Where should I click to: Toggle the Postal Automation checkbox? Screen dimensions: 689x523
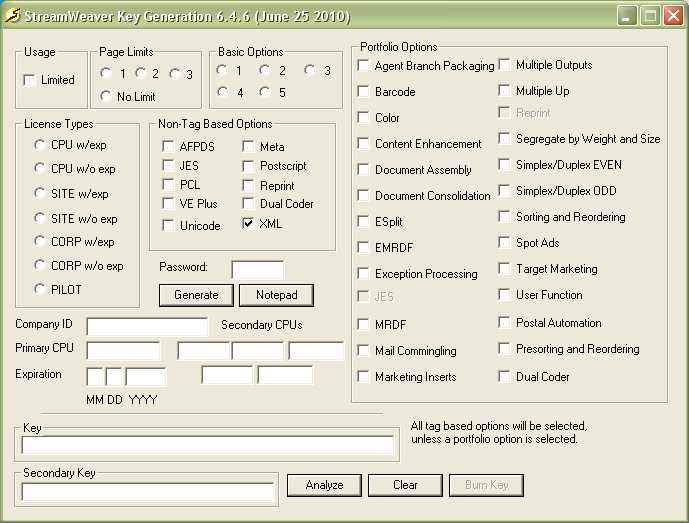tap(504, 322)
